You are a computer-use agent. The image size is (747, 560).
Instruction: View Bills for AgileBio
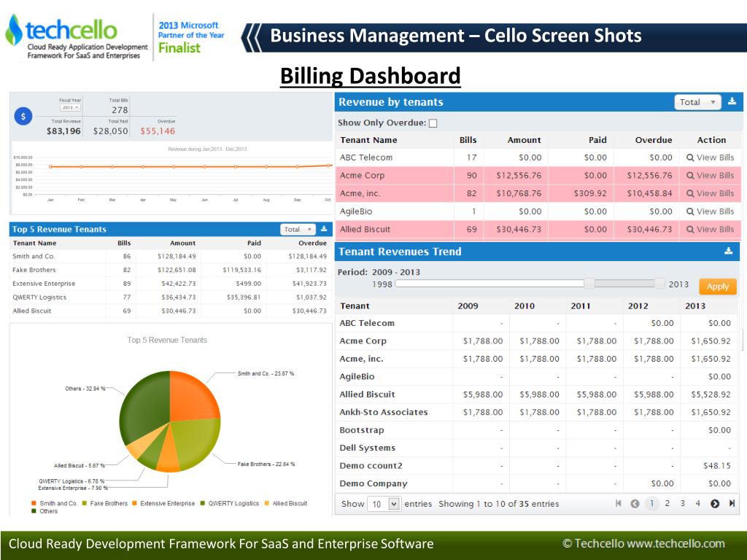pyautogui.click(x=711, y=211)
